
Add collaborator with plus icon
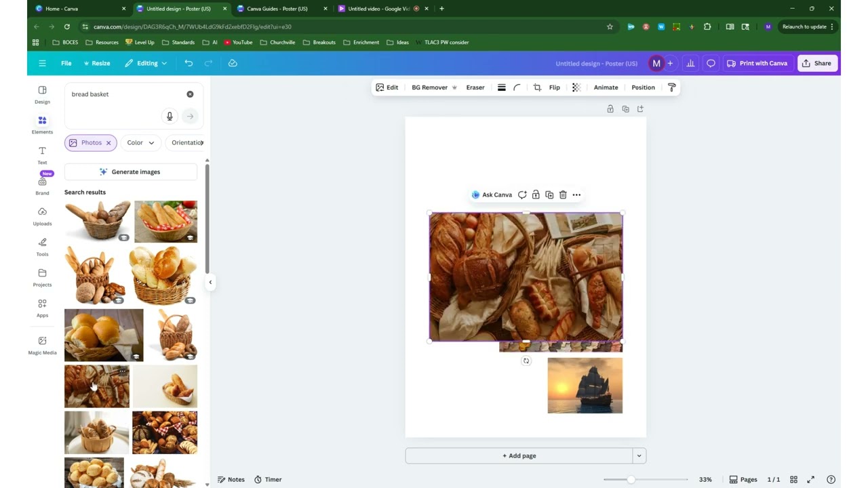[x=670, y=63]
